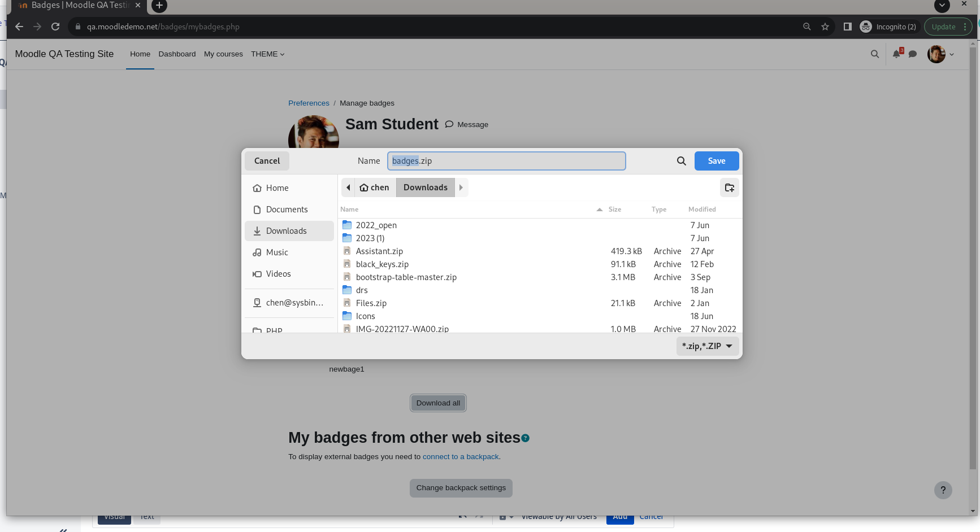Open a new browser tab with the plus button

click(x=159, y=6)
